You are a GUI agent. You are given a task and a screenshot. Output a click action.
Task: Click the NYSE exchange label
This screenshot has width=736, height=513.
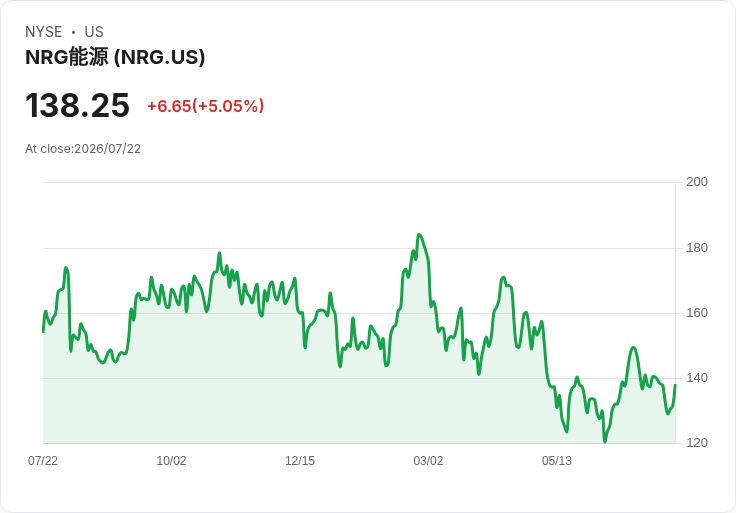(x=44, y=32)
